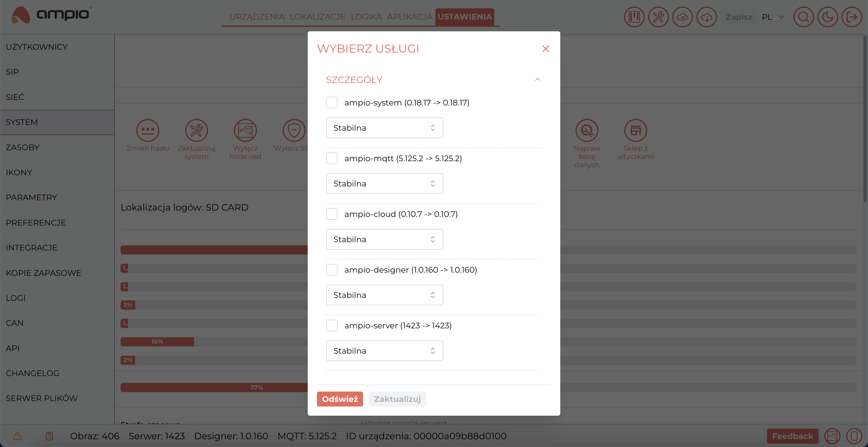Click the Feedback button

pos(793,436)
